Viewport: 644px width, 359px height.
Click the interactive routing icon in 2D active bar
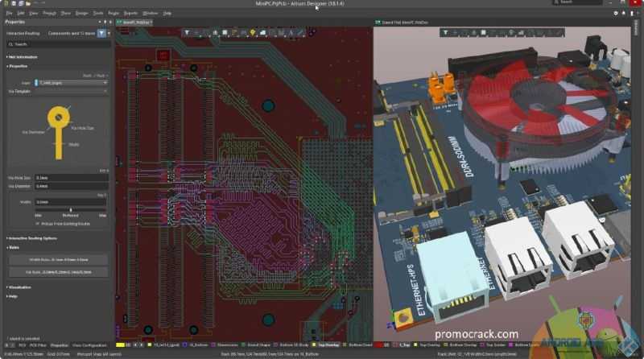coord(234,32)
